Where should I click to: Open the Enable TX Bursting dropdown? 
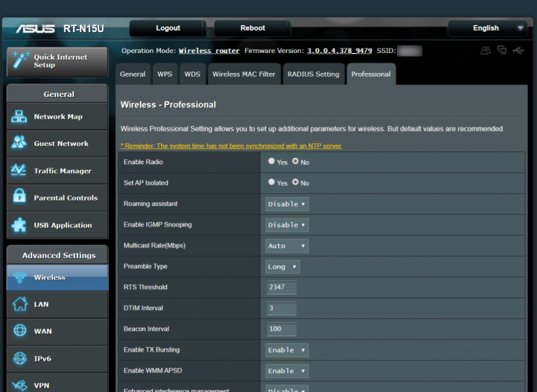(287, 350)
